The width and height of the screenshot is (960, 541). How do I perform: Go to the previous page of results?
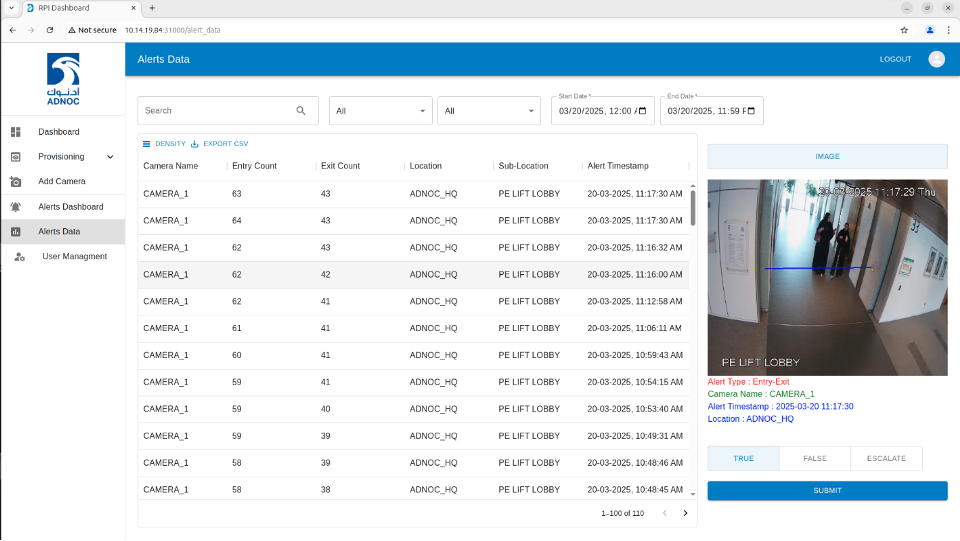click(664, 513)
